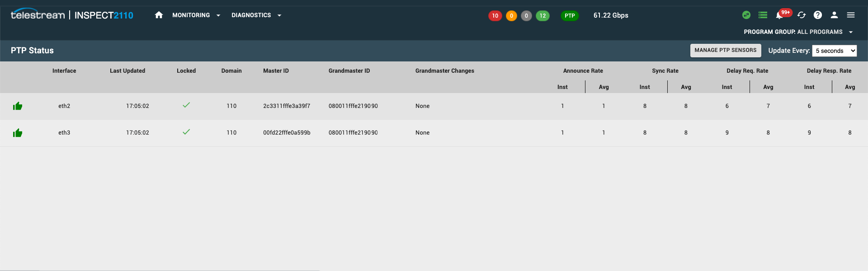The width and height of the screenshot is (868, 271).
Task: Click eth2 Grandmaster Changes None
Action: pos(422,106)
